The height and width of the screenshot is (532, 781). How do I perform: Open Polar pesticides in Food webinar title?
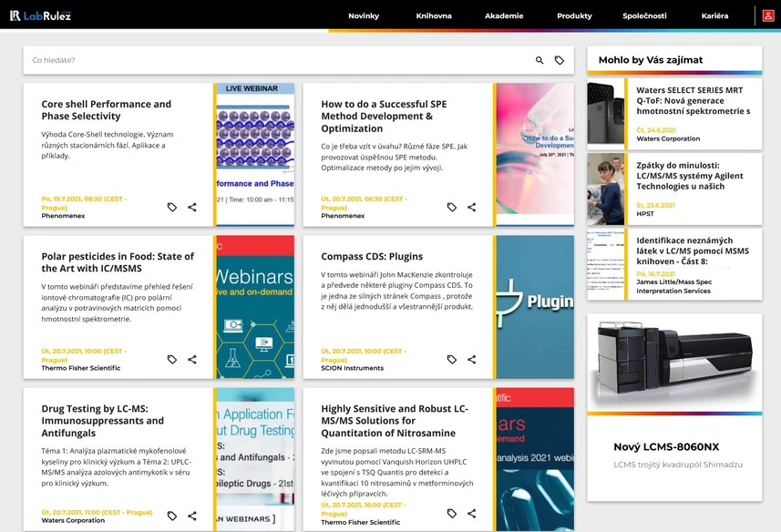[x=118, y=262]
